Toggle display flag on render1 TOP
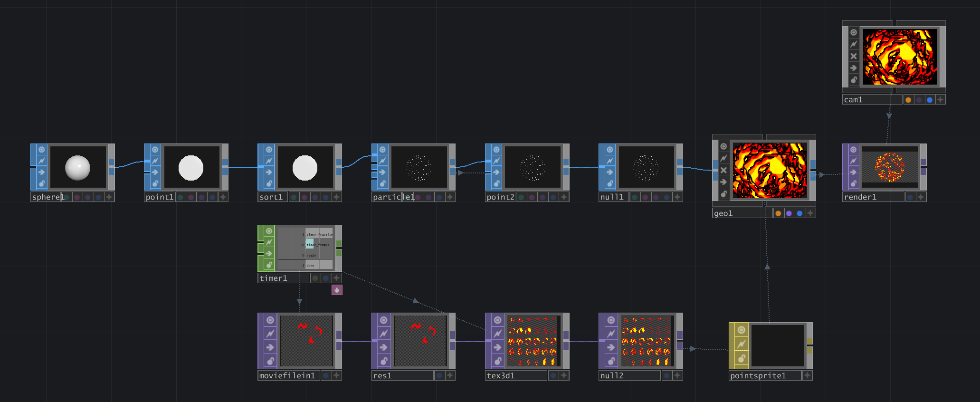The image size is (980, 402). tap(910, 197)
